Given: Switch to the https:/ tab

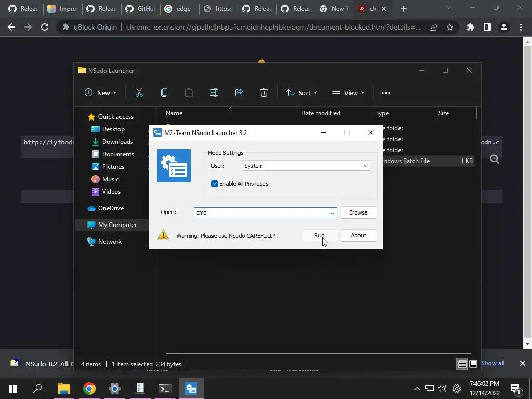Looking at the screenshot, I should pos(218,9).
